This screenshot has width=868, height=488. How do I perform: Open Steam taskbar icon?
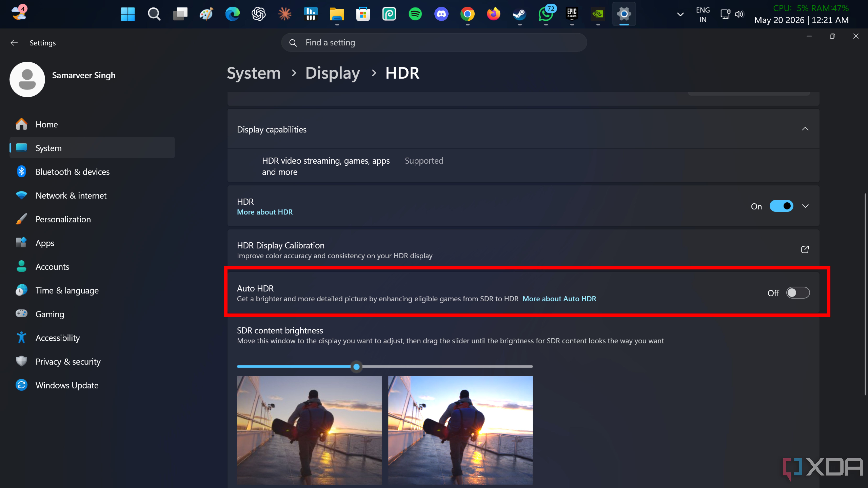click(520, 14)
